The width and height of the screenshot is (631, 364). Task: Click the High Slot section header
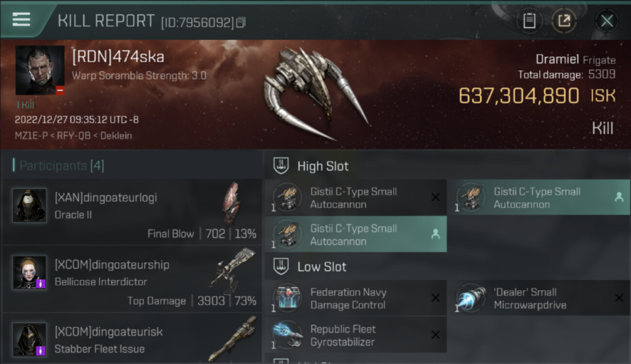(323, 166)
